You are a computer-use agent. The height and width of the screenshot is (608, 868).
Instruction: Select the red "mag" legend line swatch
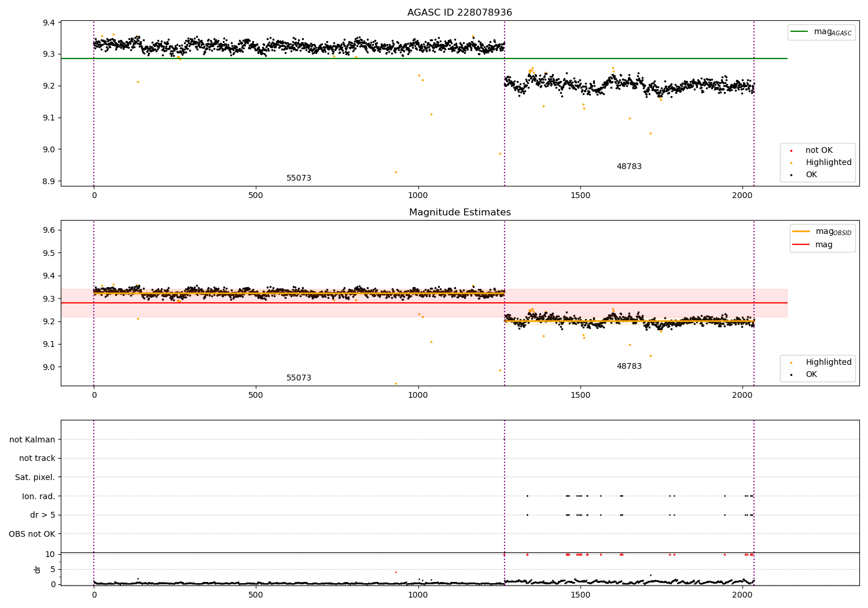pyautogui.click(x=801, y=244)
